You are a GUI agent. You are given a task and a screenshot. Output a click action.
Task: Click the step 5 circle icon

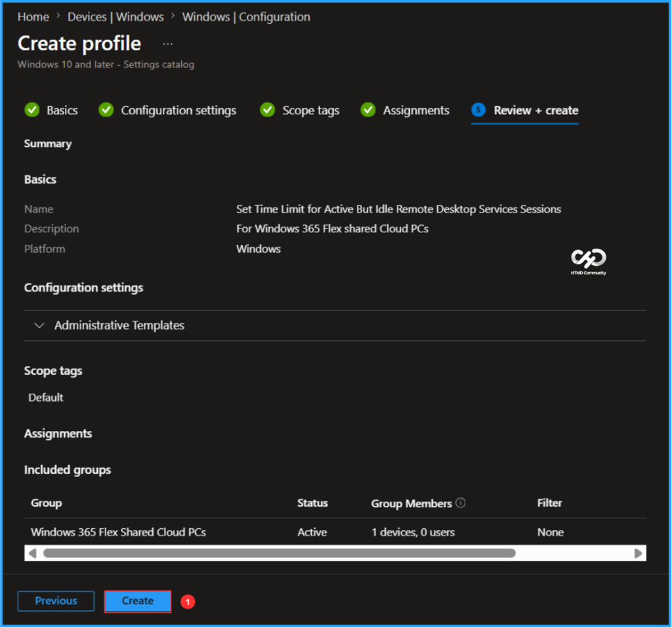[x=478, y=110]
